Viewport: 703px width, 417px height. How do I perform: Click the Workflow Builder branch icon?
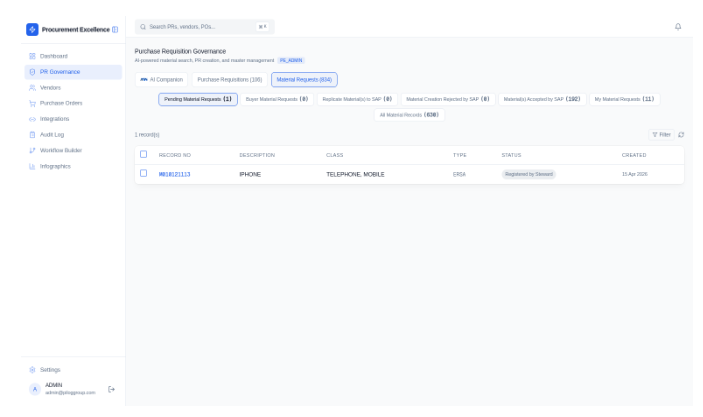point(32,150)
